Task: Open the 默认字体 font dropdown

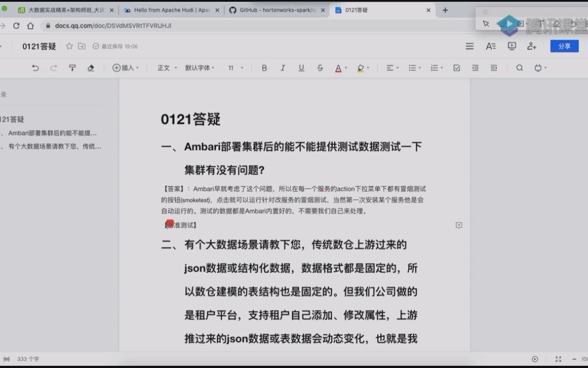Action: point(200,68)
